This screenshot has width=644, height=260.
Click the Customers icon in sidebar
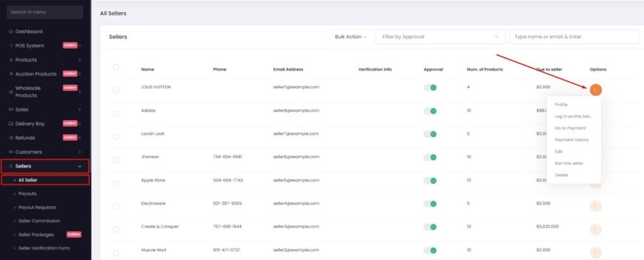11,152
